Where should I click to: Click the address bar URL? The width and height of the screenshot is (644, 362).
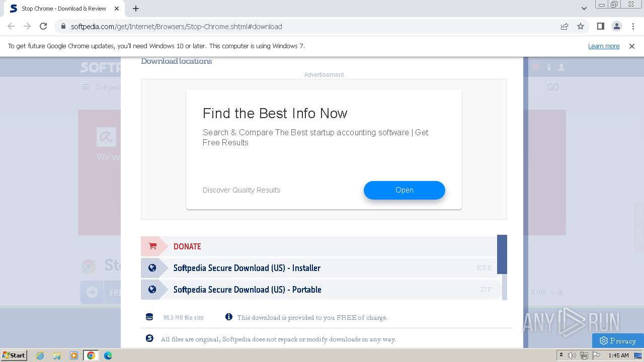176,27
